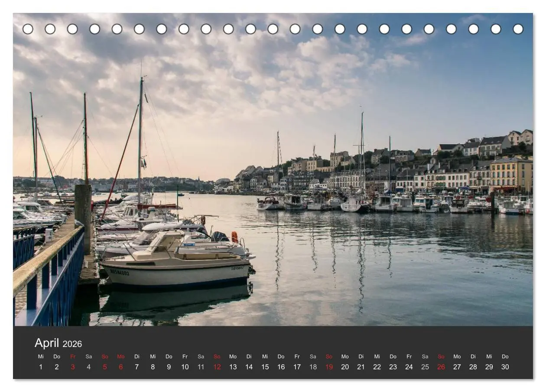The width and height of the screenshot is (546, 392).
Task: Pick the red Sunday date 19
Action: tap(329, 367)
